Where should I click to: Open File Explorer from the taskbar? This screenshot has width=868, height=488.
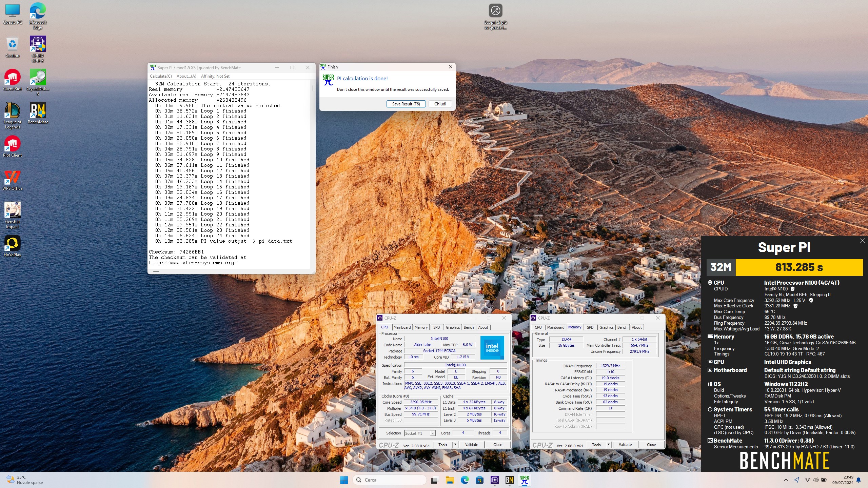point(450,480)
